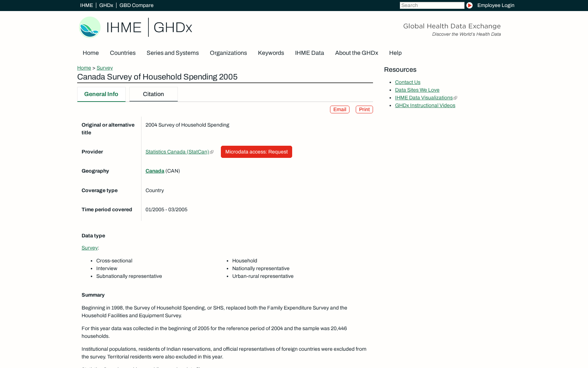
Task: Open the GHDx link in top bar
Action: click(106, 5)
